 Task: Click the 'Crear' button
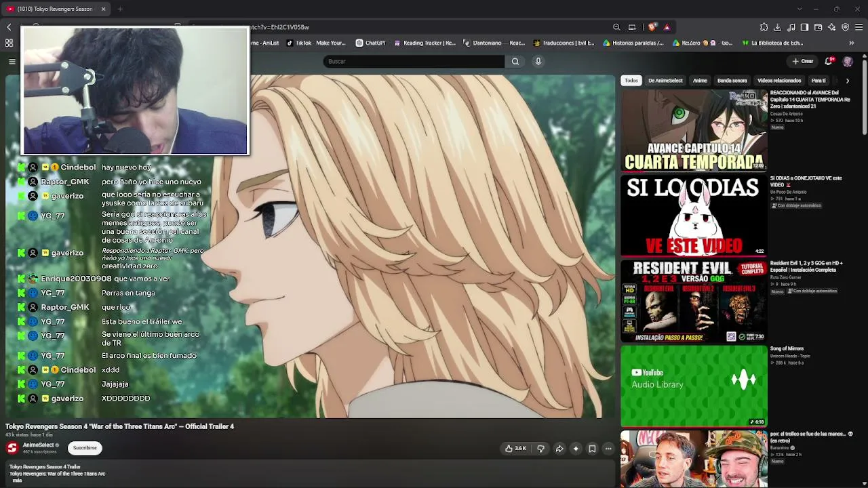802,62
